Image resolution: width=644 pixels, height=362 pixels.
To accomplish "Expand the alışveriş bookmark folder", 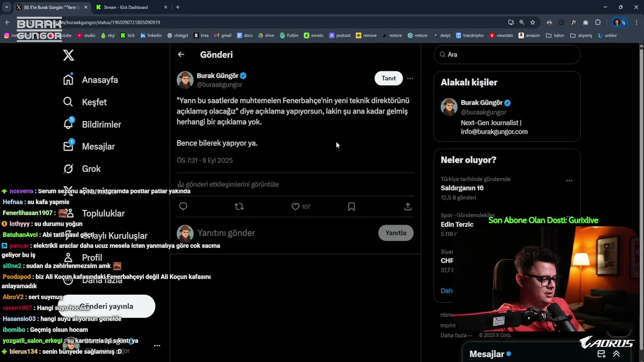I will point(581,36).
